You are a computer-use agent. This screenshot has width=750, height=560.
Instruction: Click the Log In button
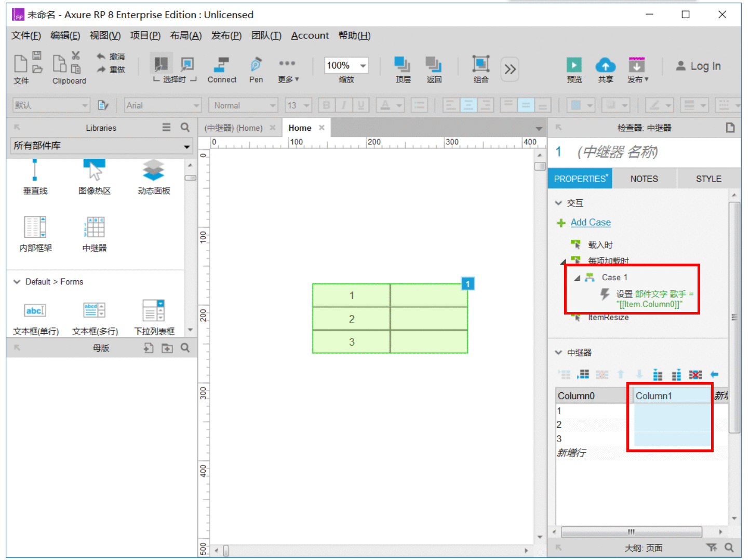pyautogui.click(x=699, y=66)
